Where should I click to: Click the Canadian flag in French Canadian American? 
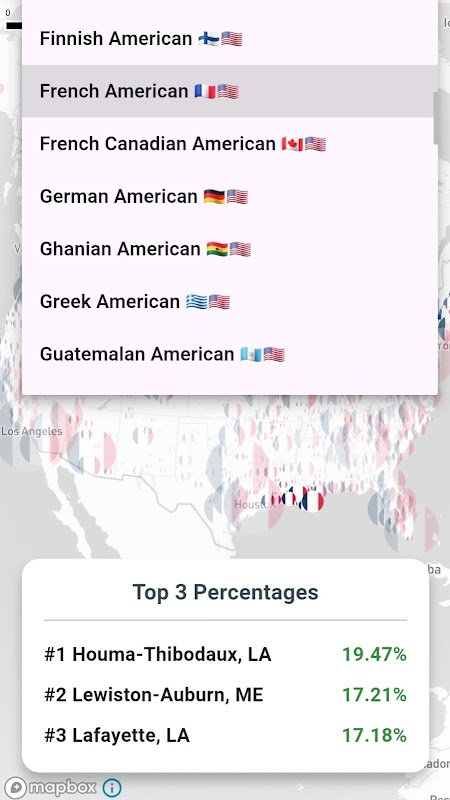292,144
